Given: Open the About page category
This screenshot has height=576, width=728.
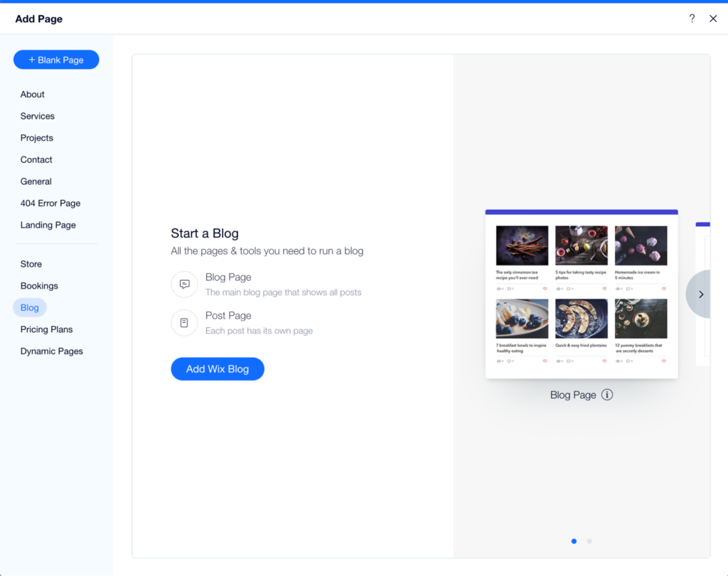Looking at the screenshot, I should [x=33, y=95].
